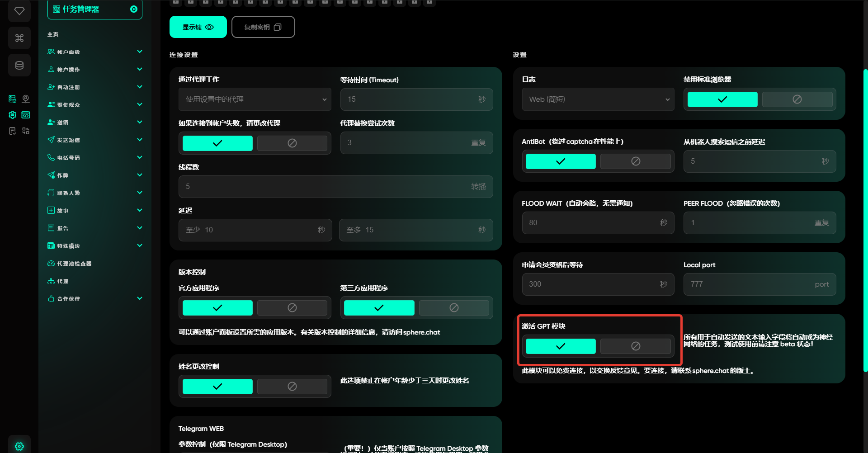Click the green gear icon in the small icon grid
Image resolution: width=868 pixels, height=453 pixels.
pos(13,115)
